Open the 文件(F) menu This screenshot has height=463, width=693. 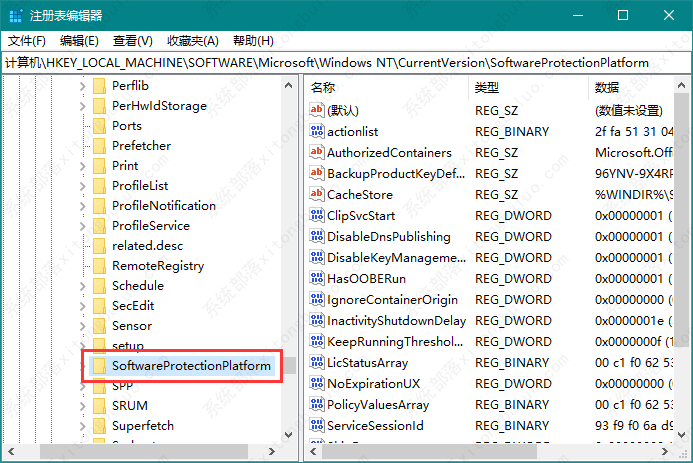(x=27, y=41)
